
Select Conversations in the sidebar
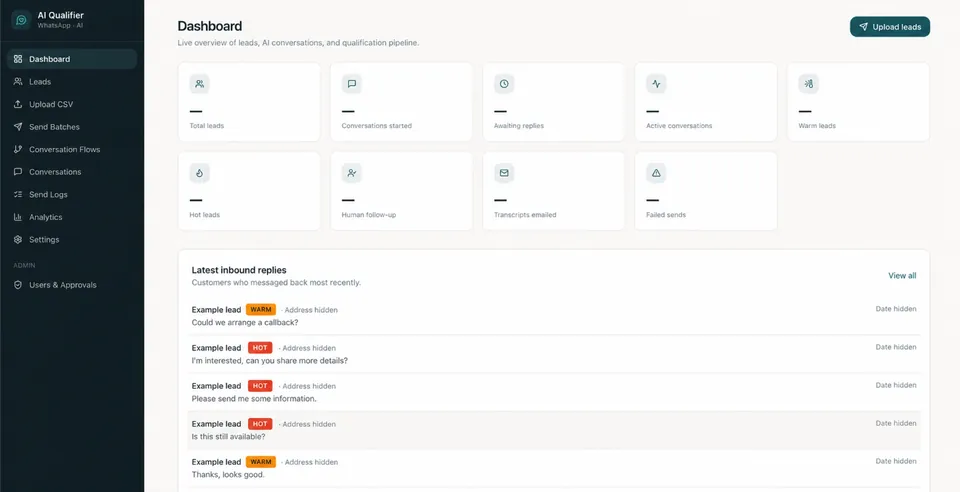[x=72, y=172]
